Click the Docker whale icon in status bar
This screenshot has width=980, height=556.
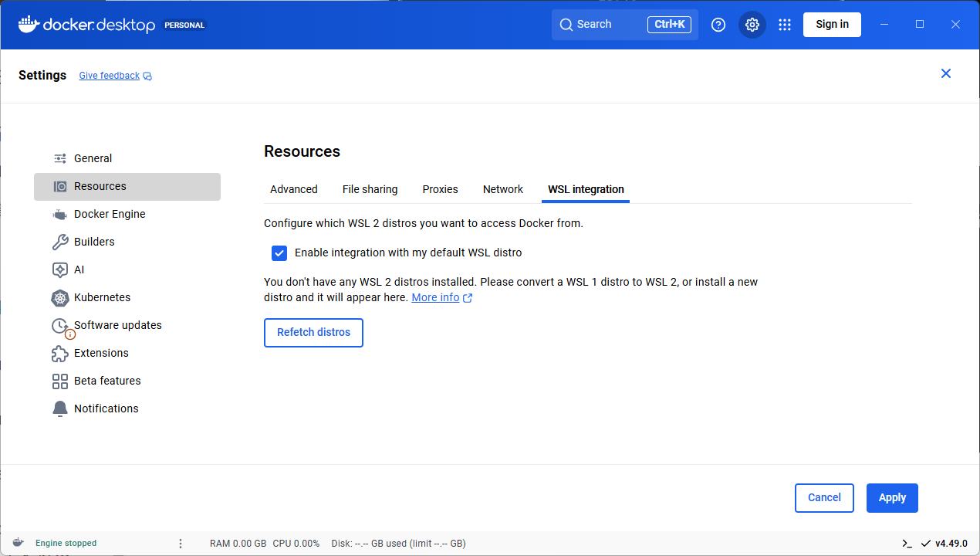point(18,543)
